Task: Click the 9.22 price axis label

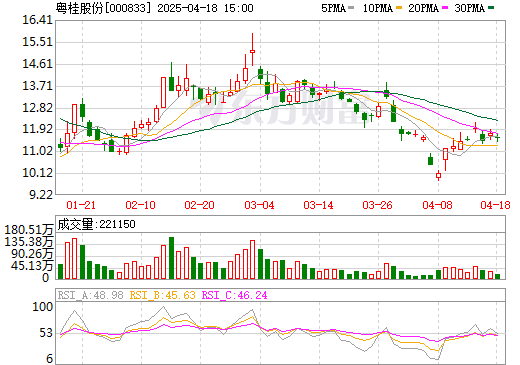Action: 41,195
